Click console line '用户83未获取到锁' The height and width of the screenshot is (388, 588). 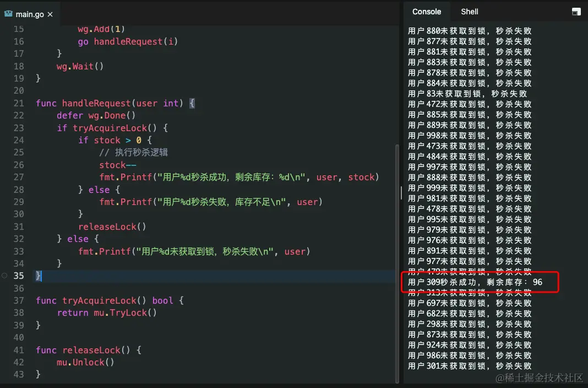(x=467, y=94)
